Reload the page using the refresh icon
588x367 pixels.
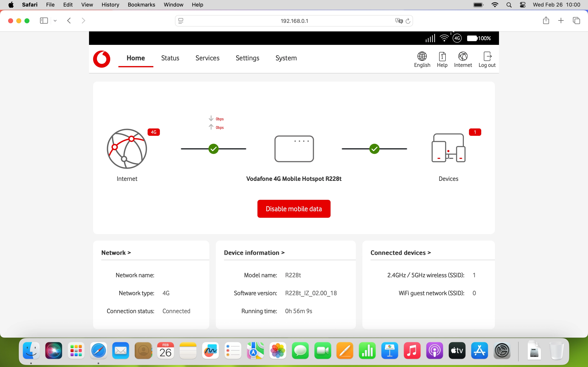(408, 21)
